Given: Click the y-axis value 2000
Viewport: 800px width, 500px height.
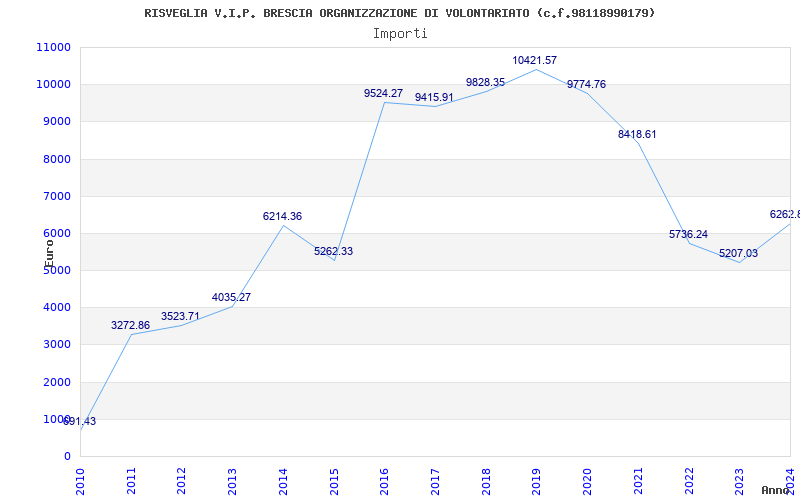Looking at the screenshot, I should click(x=57, y=382).
